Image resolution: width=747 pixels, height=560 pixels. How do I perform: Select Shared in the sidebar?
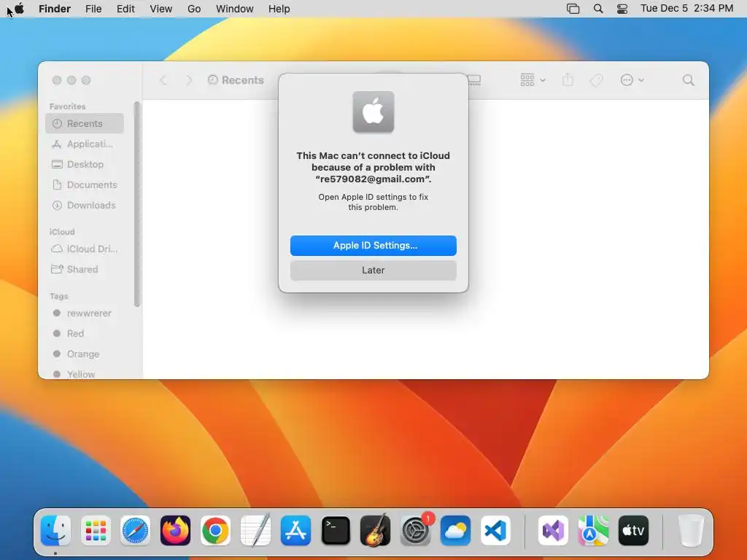coord(85,270)
